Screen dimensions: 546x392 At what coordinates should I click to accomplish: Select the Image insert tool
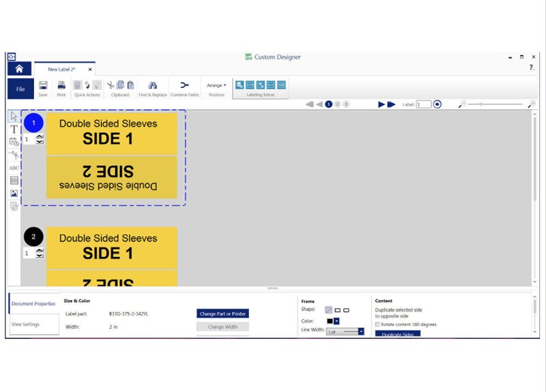(x=14, y=194)
